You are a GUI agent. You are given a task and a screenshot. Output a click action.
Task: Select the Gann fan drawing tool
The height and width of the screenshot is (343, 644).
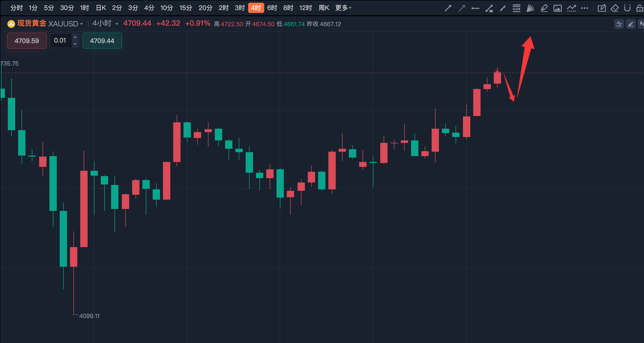pyautogui.click(x=530, y=8)
